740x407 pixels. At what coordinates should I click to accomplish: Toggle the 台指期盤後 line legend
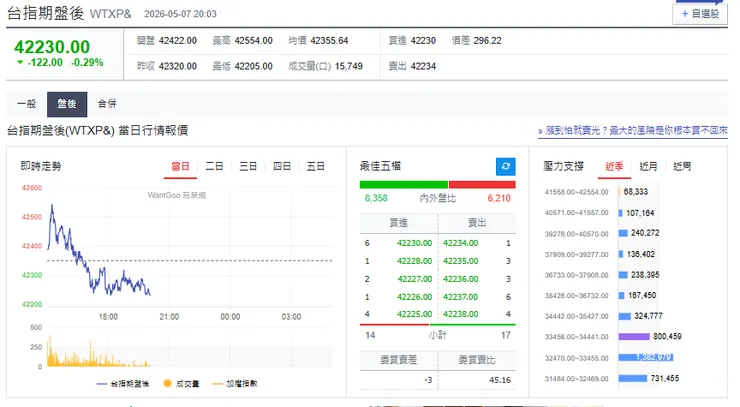pos(123,384)
